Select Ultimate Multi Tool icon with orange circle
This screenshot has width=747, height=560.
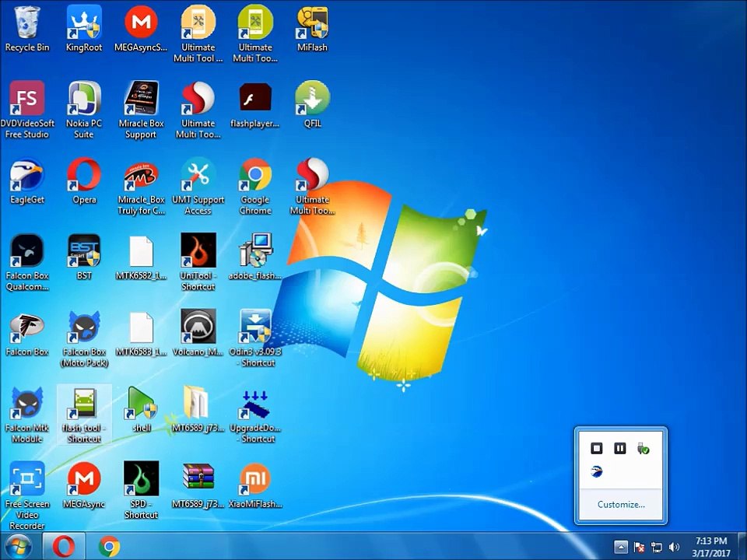click(198, 33)
